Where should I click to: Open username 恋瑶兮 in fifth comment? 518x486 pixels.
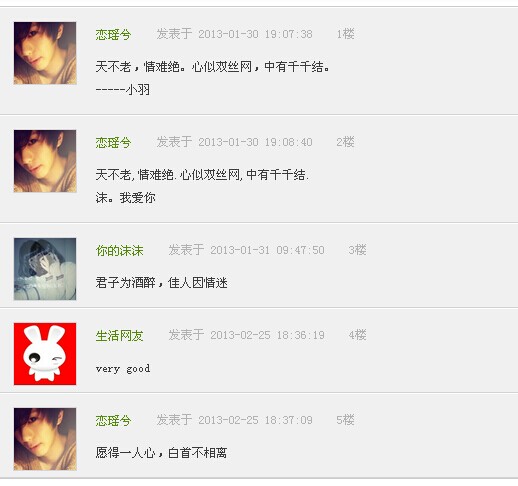coord(113,420)
